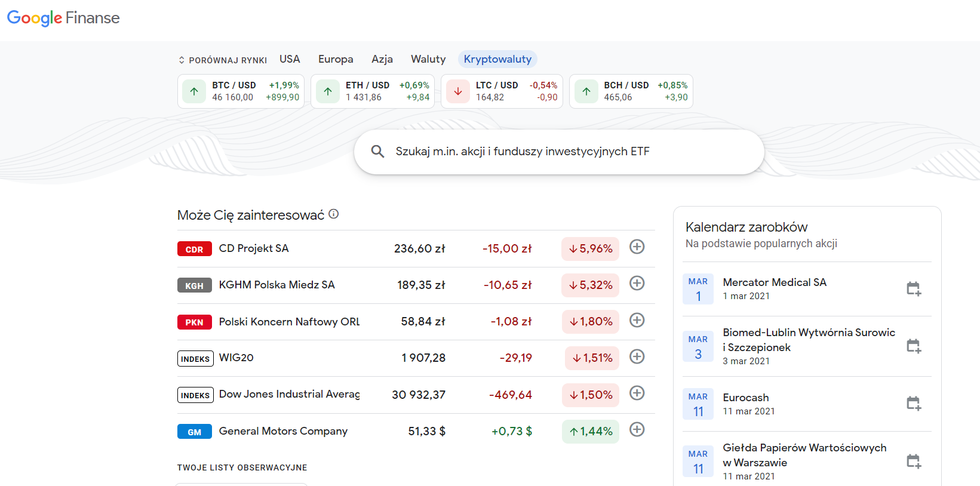Click the MAR 1 date tile
The image size is (980, 486).
[698, 289]
